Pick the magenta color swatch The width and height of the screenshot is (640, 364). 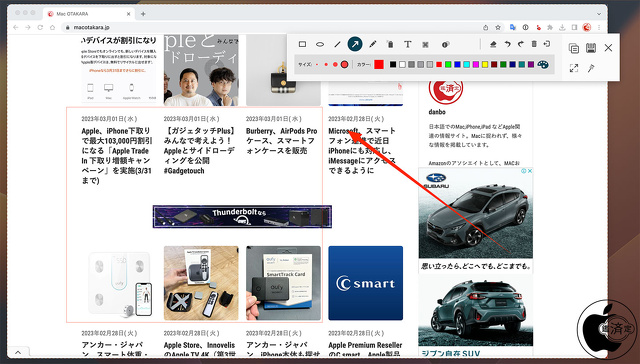(x=476, y=64)
